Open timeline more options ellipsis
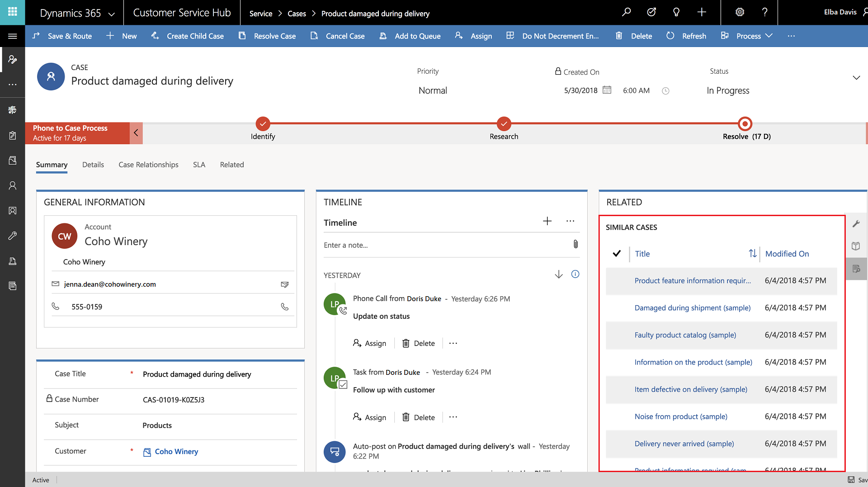This screenshot has height=487, width=868. point(570,221)
